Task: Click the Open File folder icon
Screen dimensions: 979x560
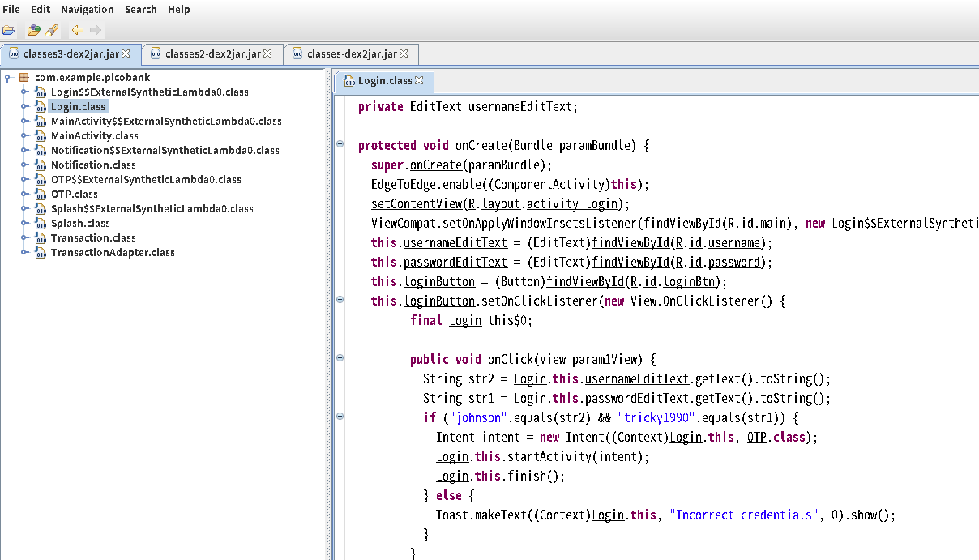Action: click(x=8, y=30)
